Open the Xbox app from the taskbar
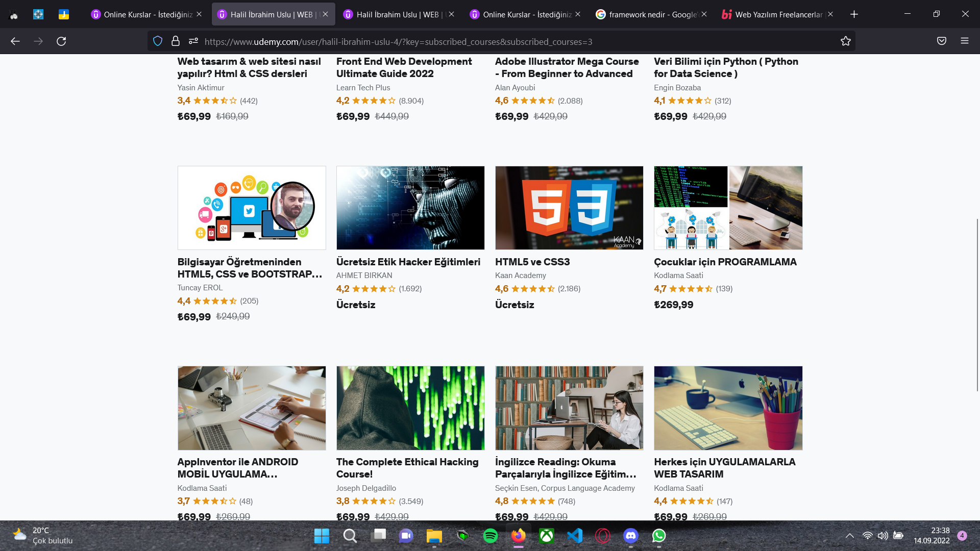 [547, 536]
